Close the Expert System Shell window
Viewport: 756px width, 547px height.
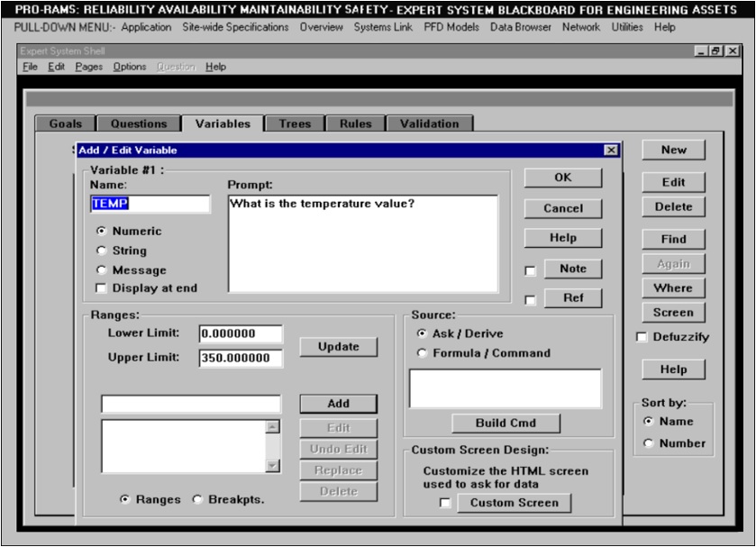(x=733, y=50)
